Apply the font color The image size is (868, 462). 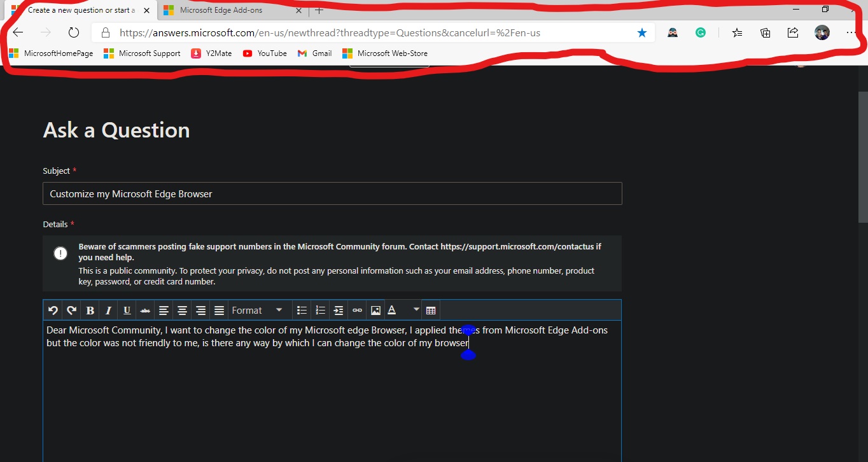393,311
